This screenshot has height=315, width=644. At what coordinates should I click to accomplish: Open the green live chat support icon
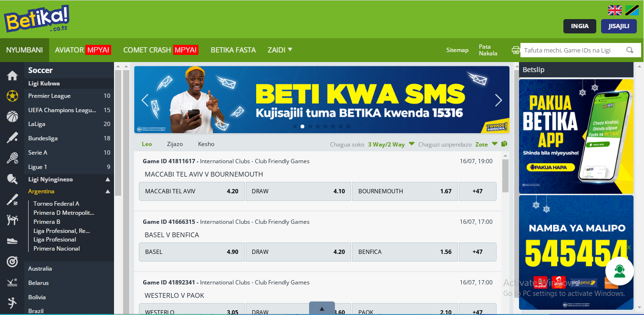click(619, 271)
